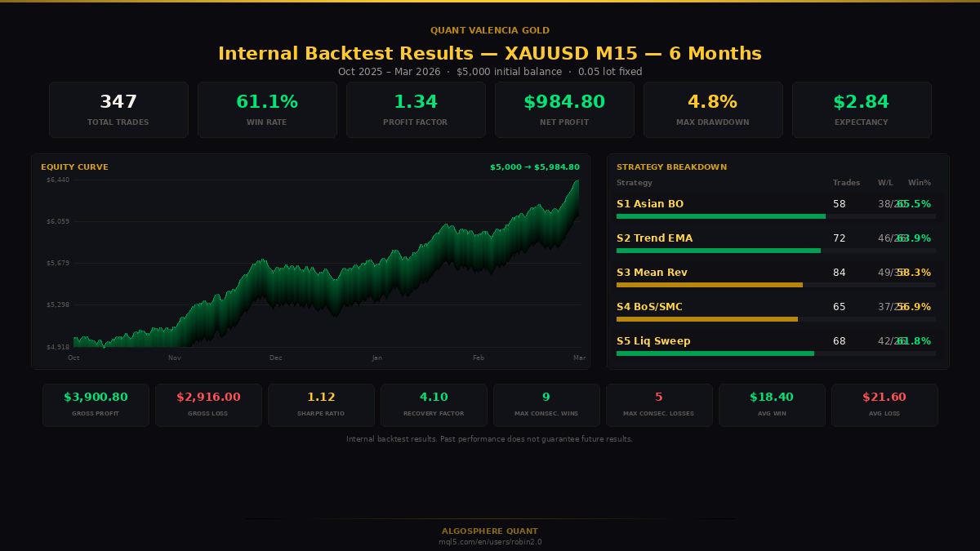980x551 pixels.
Task: Click the S5 Liq Sweep progress bar
Action: (x=776, y=353)
